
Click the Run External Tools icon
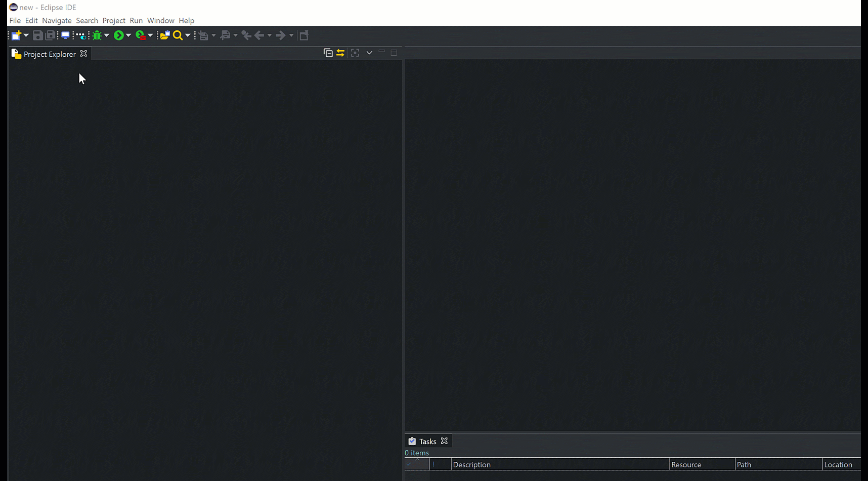tap(141, 35)
